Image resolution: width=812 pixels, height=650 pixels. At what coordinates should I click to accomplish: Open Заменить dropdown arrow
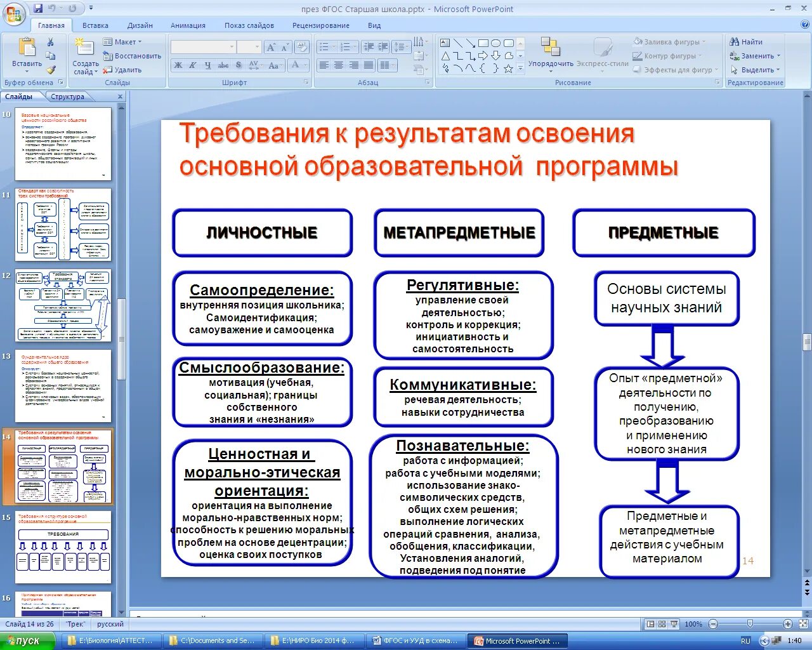pos(778,56)
